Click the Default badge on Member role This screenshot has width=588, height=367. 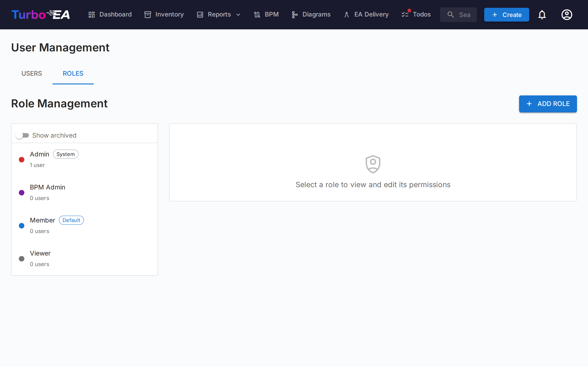coord(71,220)
